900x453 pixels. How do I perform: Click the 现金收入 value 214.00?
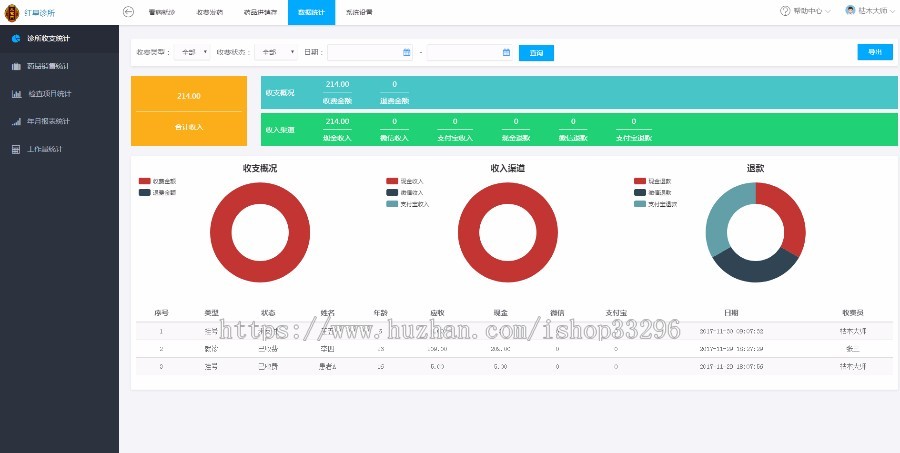(338, 122)
